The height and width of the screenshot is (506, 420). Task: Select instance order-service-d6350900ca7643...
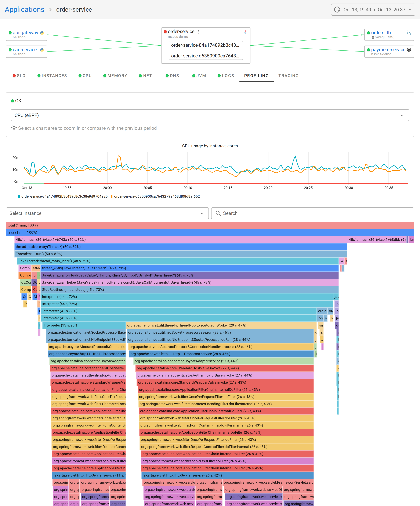tap(206, 56)
